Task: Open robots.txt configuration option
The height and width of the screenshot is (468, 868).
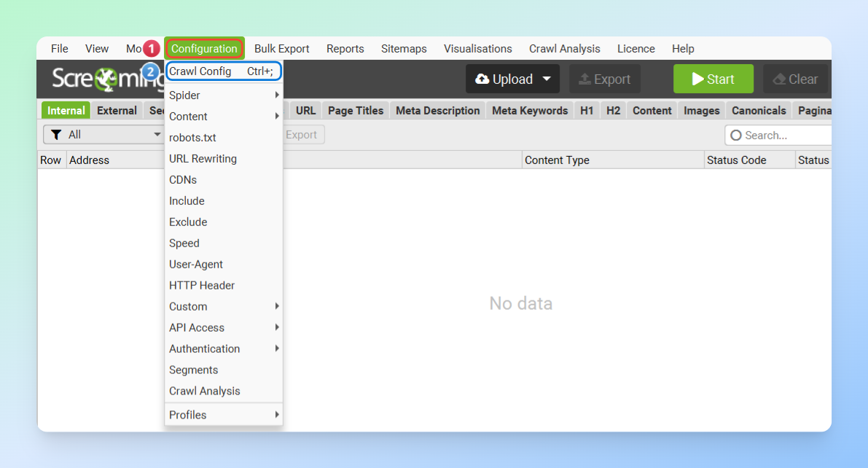Action: point(192,138)
